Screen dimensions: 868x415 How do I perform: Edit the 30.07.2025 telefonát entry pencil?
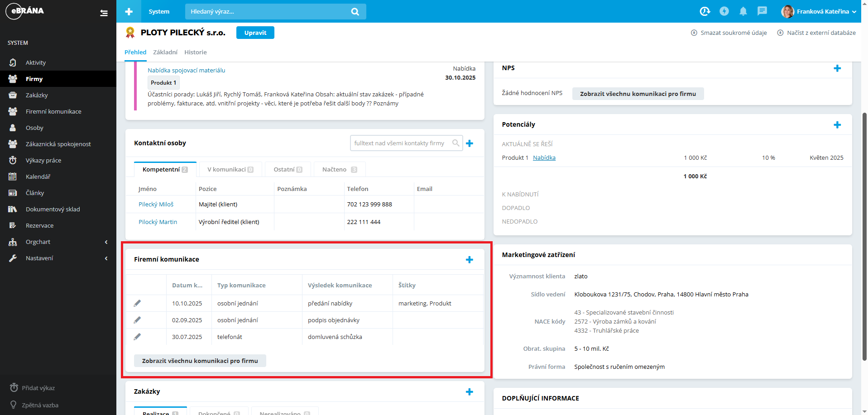pyautogui.click(x=137, y=337)
